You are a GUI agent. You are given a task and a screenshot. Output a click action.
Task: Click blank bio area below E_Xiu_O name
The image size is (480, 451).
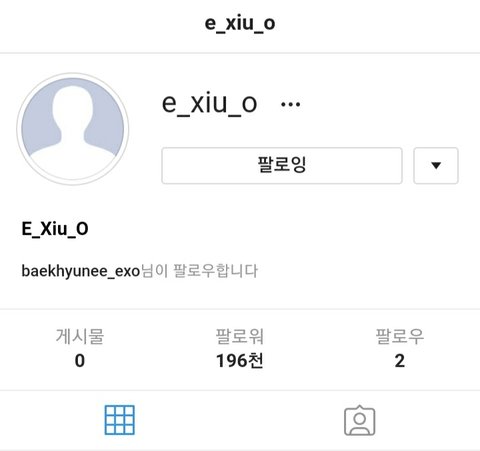pos(240,251)
